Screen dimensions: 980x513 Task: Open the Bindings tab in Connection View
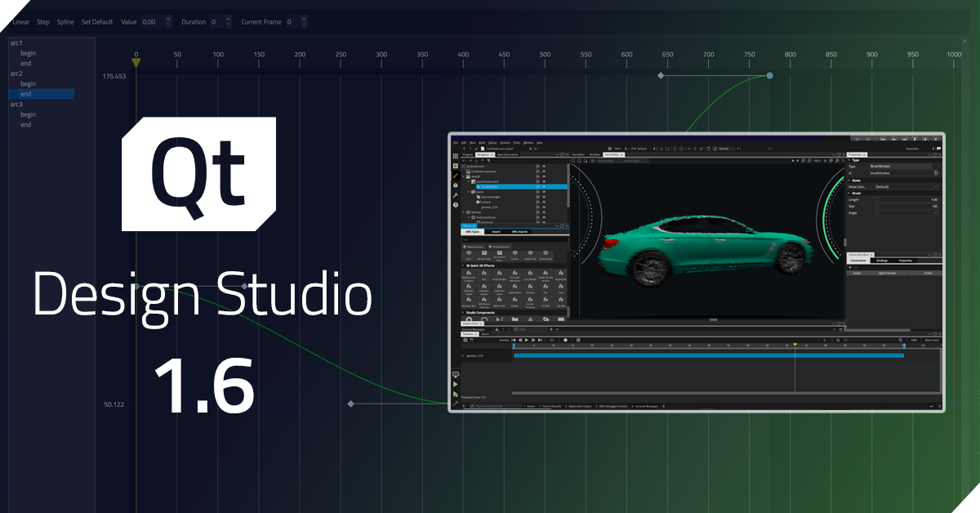(882, 261)
